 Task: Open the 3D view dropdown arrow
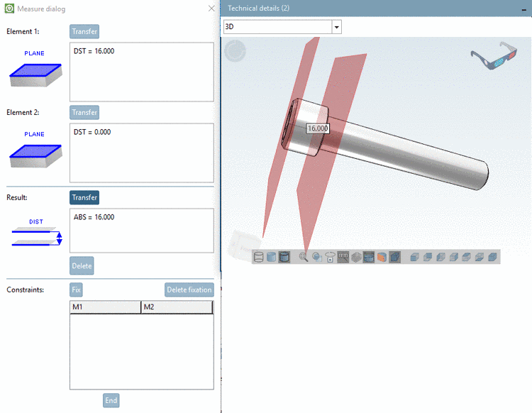point(336,27)
